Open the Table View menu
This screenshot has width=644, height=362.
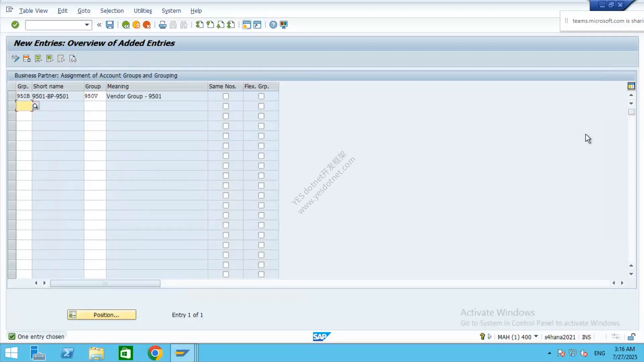coord(33,11)
